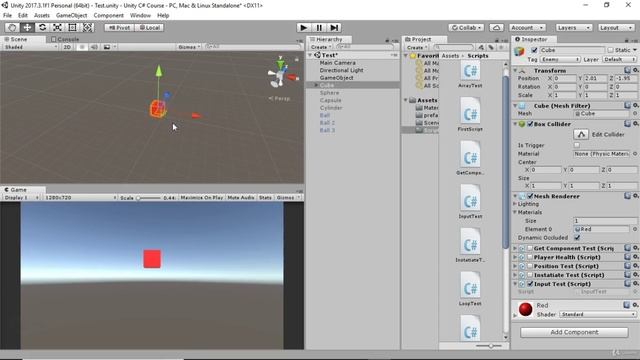Viewport: 640px width, 360px height.
Task: Click Edit Collider icon button
Action: [581, 134]
